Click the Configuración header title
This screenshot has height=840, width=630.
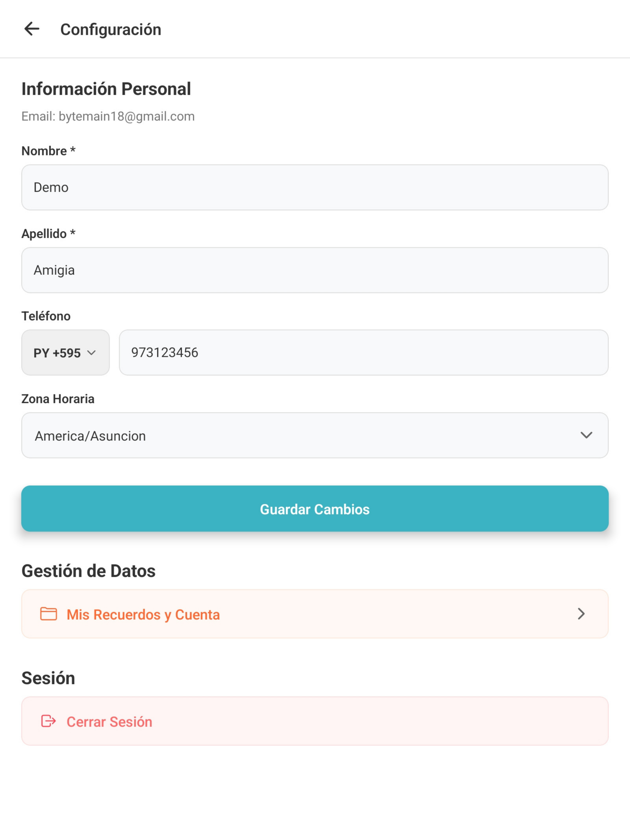111,30
